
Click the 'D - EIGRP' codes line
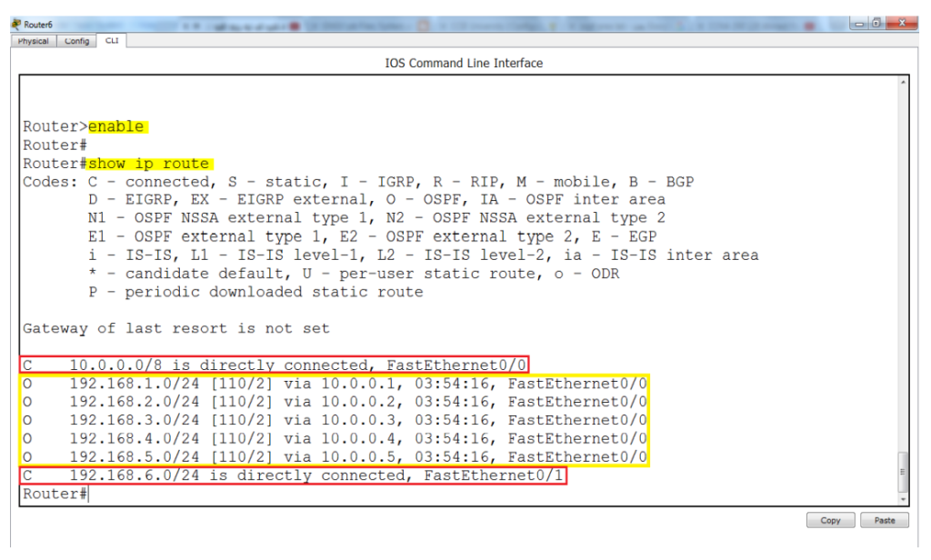[x=377, y=199]
